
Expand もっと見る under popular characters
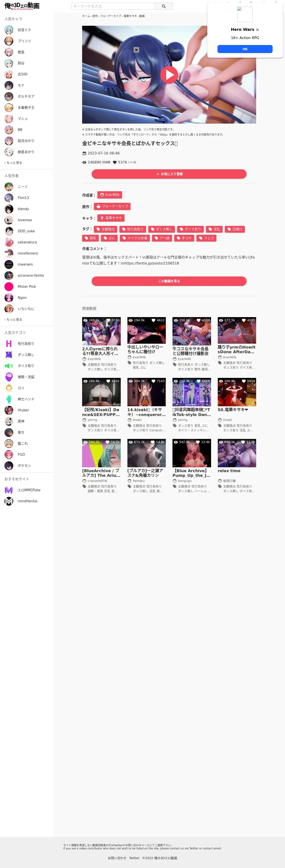tap(14, 163)
